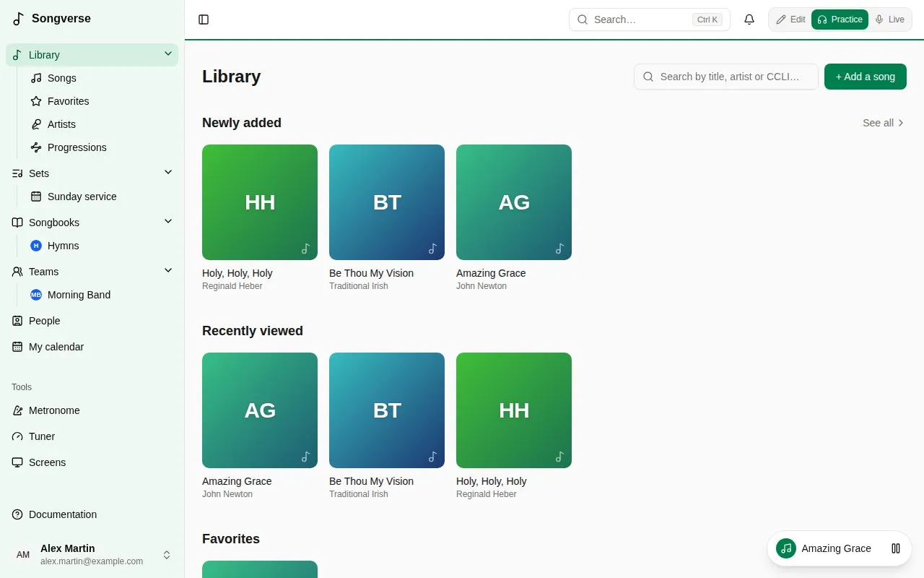Viewport: 924px width, 578px height.
Task: Pause the Amazing Grace player
Action: click(896, 548)
